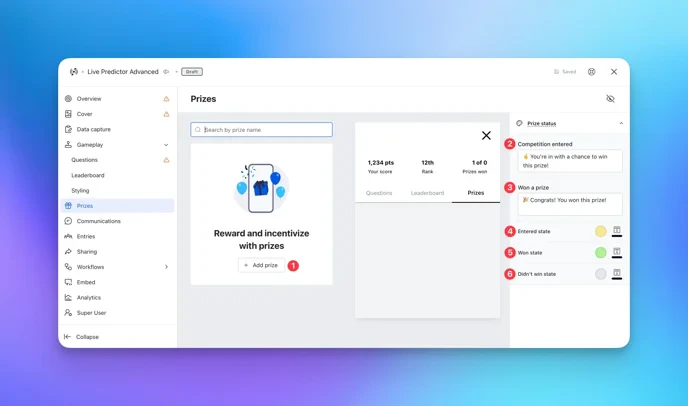Open the help icon in the header
The height and width of the screenshot is (406, 688).
591,72
